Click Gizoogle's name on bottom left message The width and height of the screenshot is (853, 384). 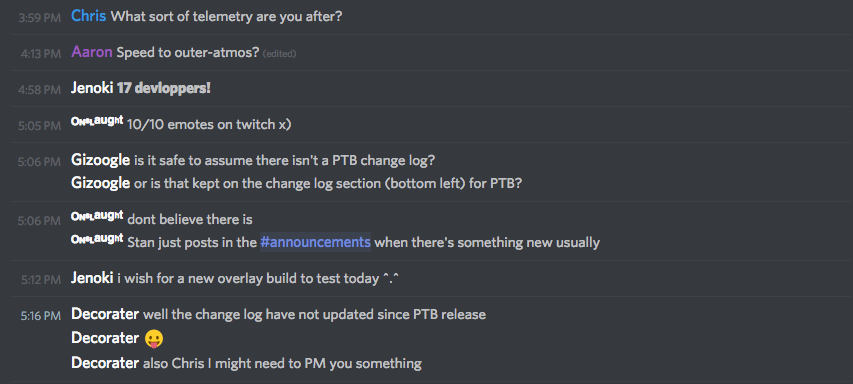(101, 183)
